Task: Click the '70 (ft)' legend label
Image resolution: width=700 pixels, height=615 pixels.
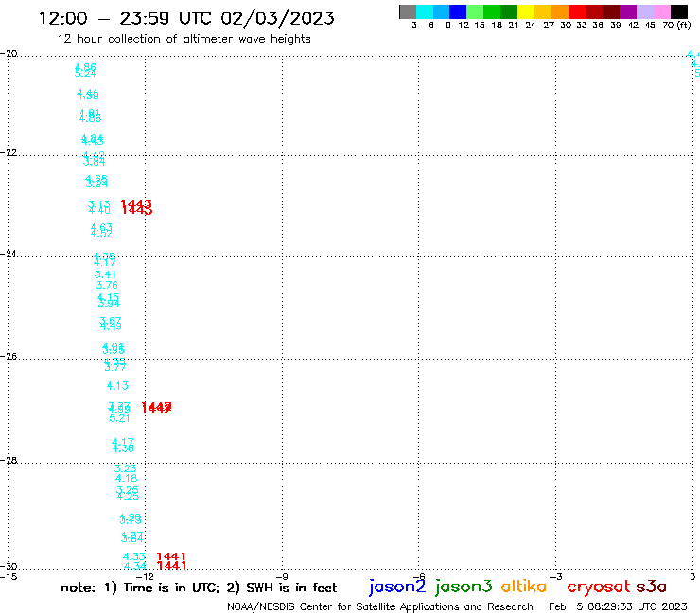Action: coord(676,26)
